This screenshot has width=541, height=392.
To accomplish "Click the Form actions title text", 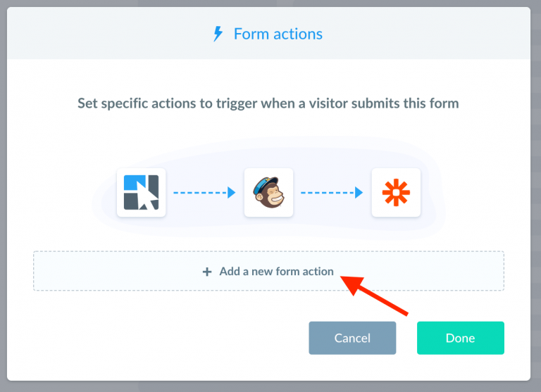I will coord(278,34).
